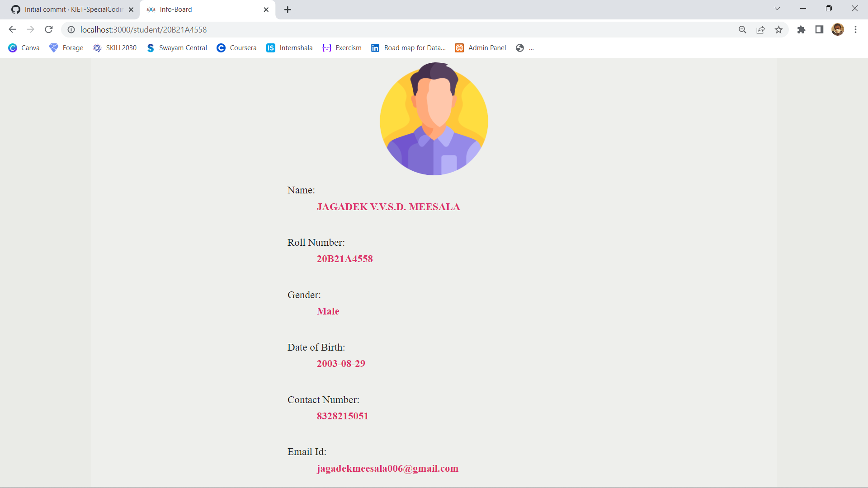Screen dimensions: 868x488
Task: Click inside the address bar
Action: tap(316, 29)
